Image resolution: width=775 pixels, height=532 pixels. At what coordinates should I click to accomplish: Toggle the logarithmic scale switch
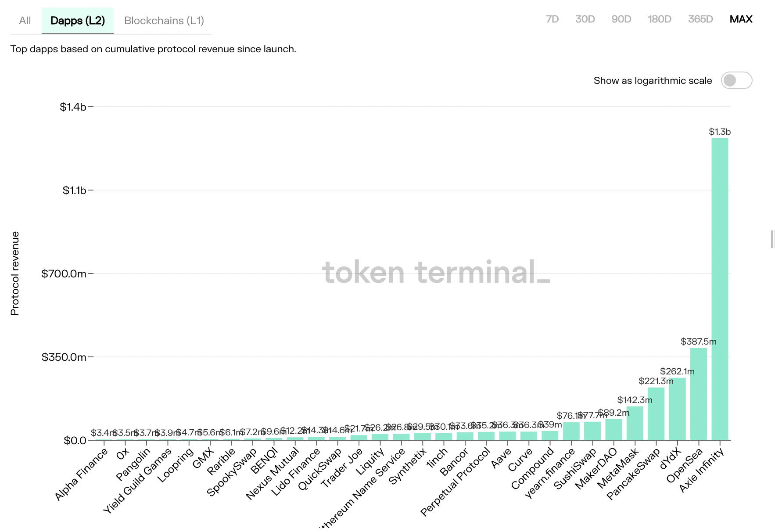(736, 80)
